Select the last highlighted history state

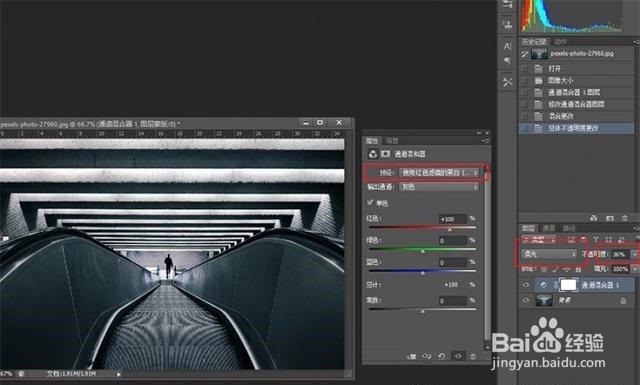coord(576,129)
